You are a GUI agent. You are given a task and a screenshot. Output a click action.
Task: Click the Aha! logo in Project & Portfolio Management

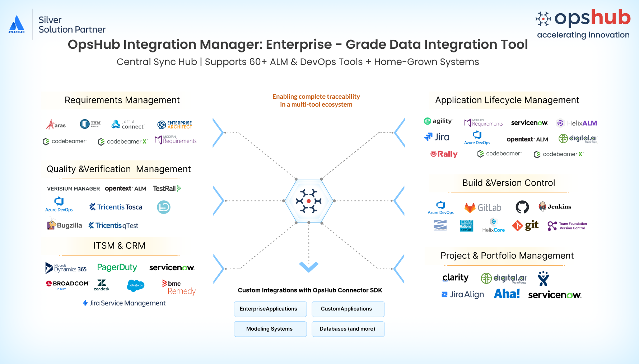tap(507, 294)
